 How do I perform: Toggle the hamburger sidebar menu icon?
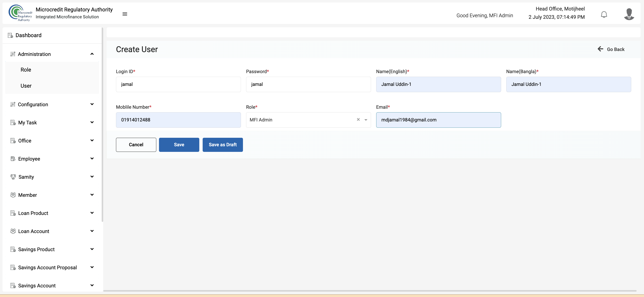(x=125, y=14)
